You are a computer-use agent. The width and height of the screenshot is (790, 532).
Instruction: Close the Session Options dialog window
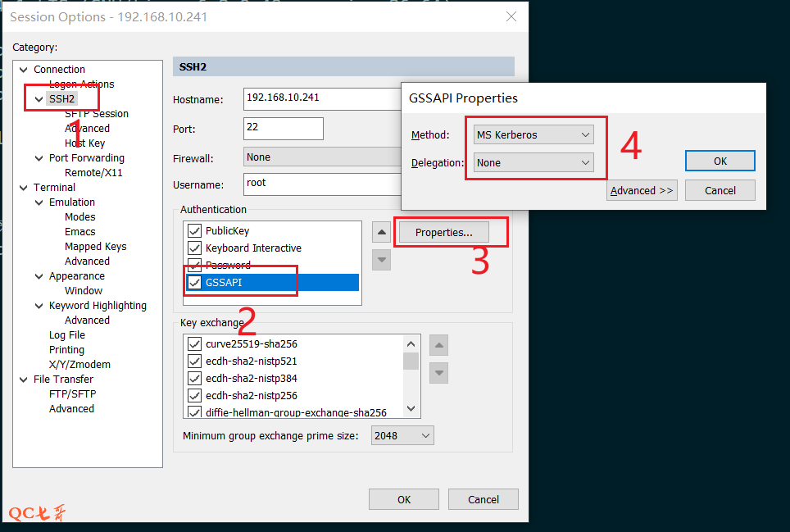511,16
